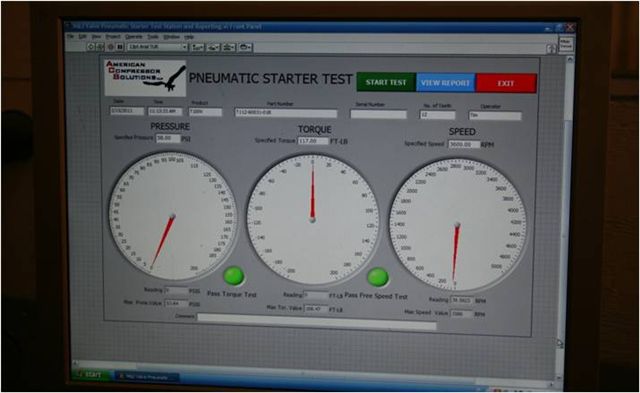Click the Pass Free Speed Test green indicator
The height and width of the screenshot is (393, 640).
point(378,278)
